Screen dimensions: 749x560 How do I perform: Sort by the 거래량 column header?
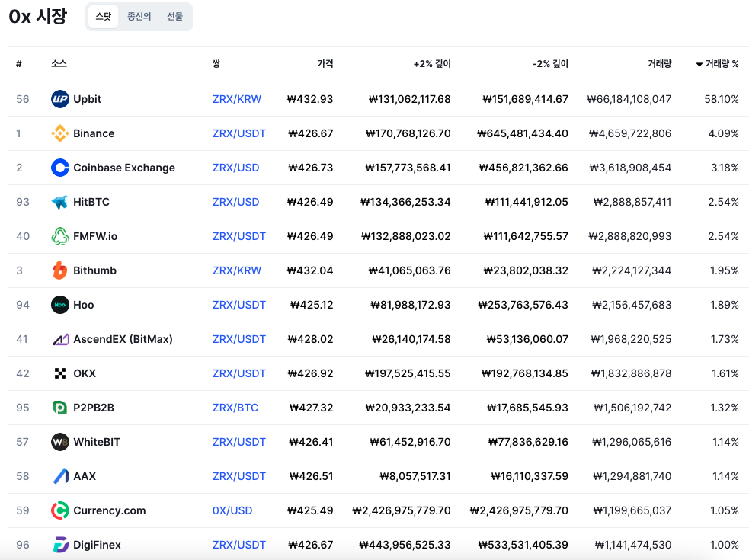[x=660, y=63]
